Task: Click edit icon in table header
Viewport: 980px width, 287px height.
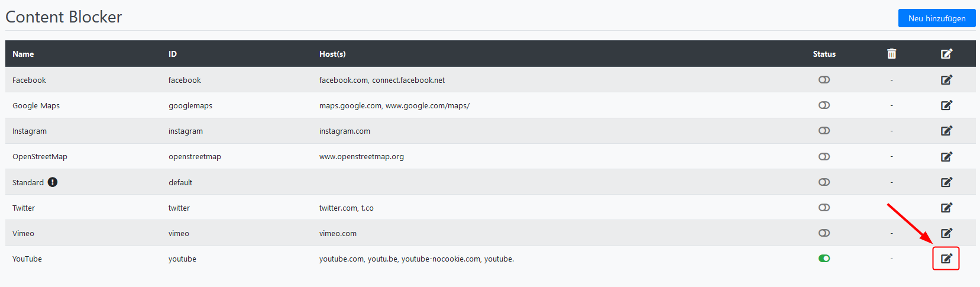Action: [x=947, y=54]
